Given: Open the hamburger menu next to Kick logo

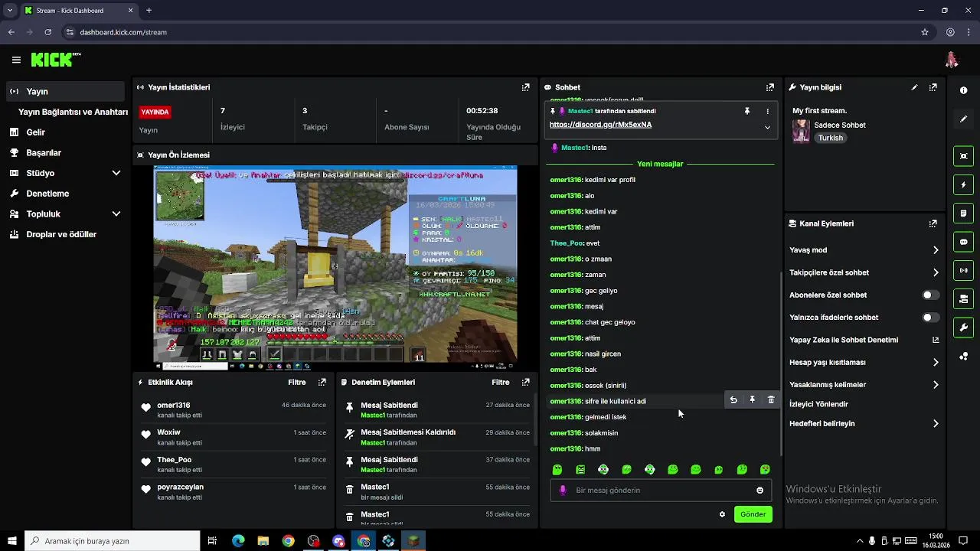Looking at the screenshot, I should 16,60.
